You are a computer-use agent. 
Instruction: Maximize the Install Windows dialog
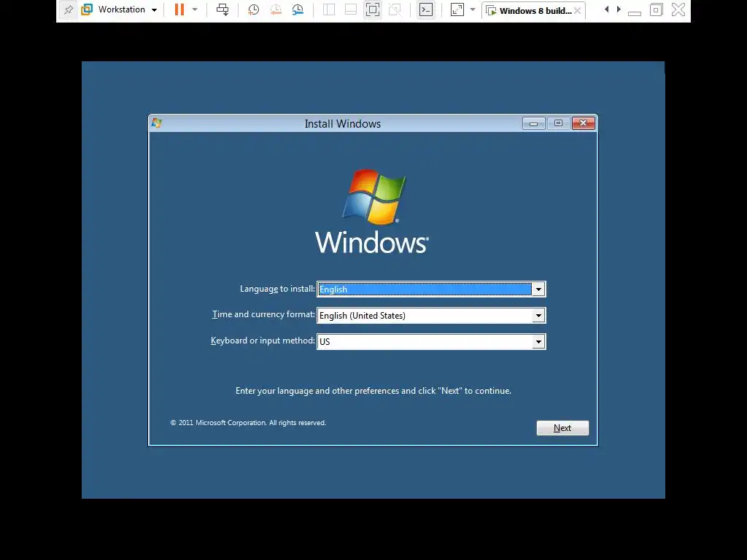tap(558, 123)
